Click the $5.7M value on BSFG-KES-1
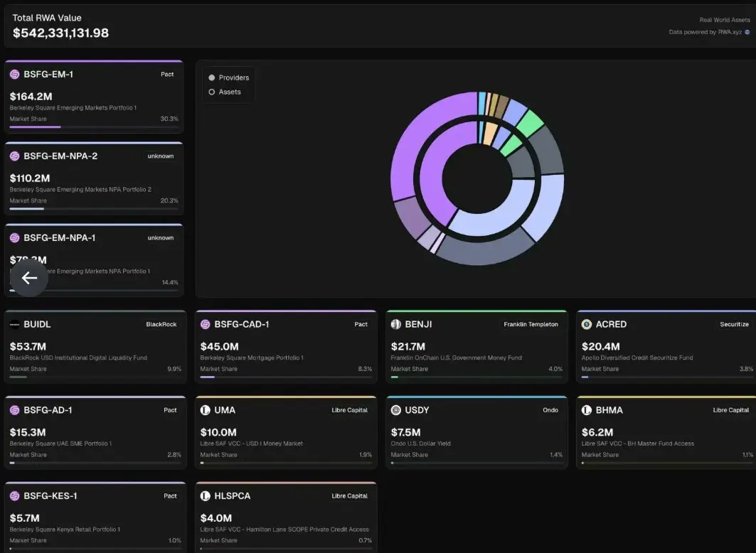 pyautogui.click(x=25, y=518)
